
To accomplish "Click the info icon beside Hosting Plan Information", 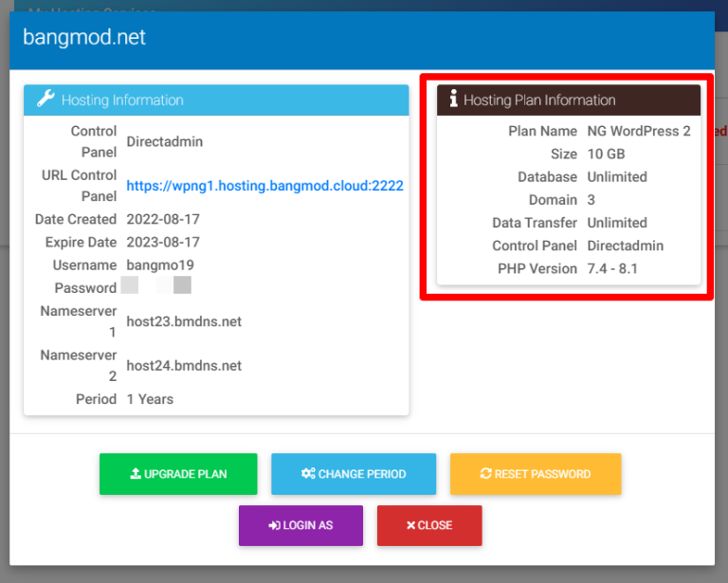I will pos(454,99).
